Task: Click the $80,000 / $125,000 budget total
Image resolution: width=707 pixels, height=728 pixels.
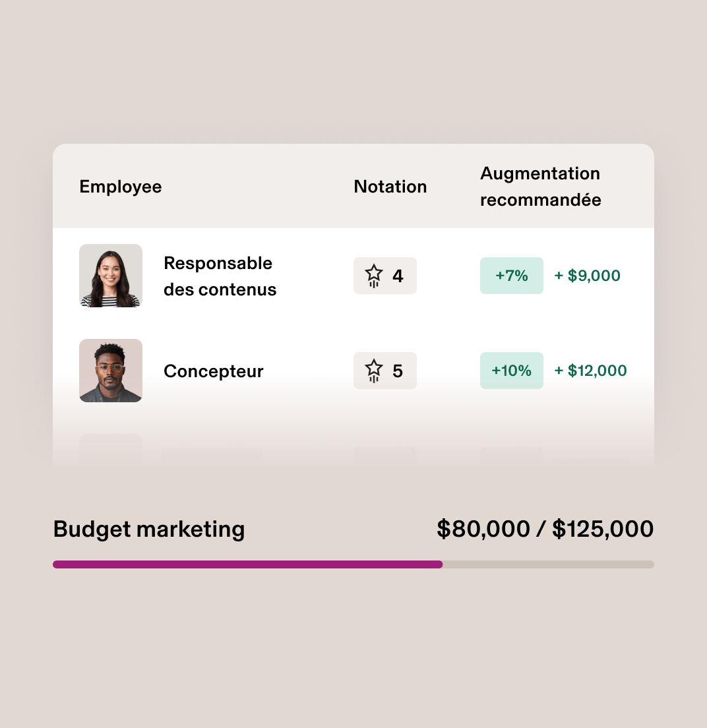Action: 545,529
